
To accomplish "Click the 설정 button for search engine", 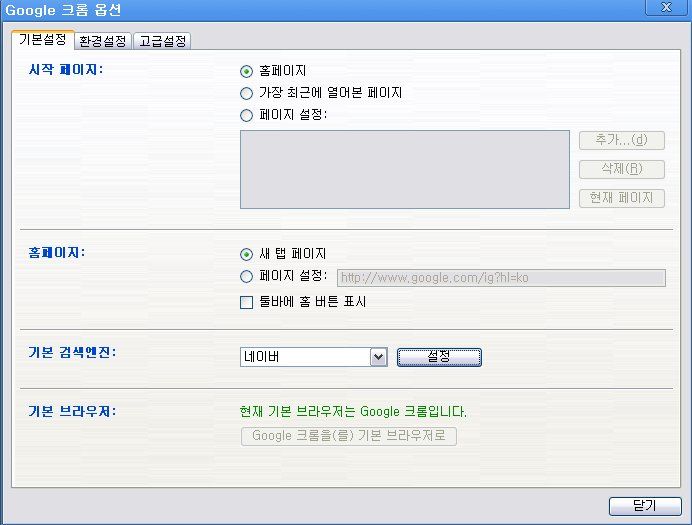I will tap(439, 357).
